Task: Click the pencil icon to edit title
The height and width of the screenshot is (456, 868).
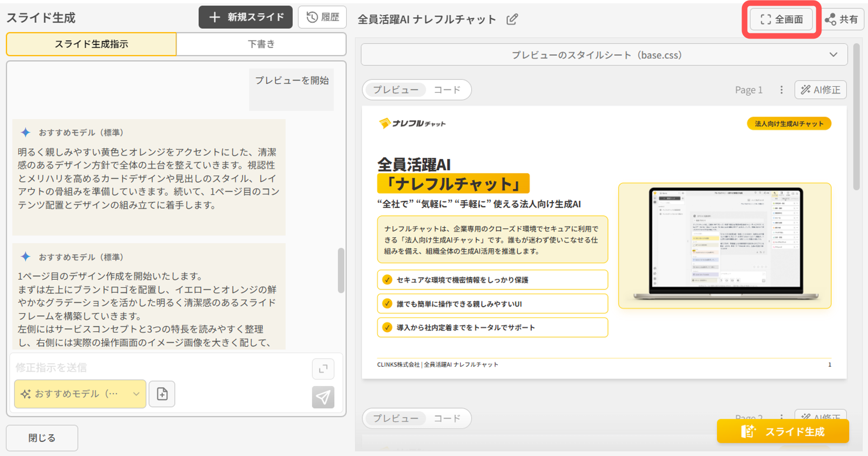Action: (512, 19)
